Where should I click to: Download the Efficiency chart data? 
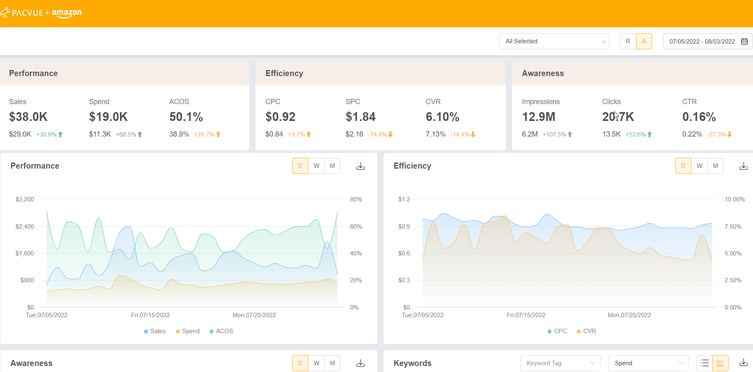tap(743, 166)
